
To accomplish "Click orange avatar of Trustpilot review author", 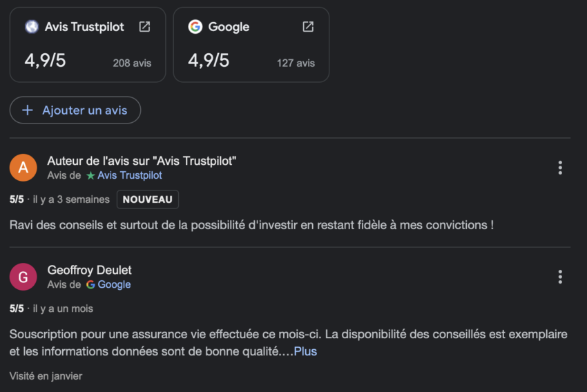I will click(x=23, y=168).
